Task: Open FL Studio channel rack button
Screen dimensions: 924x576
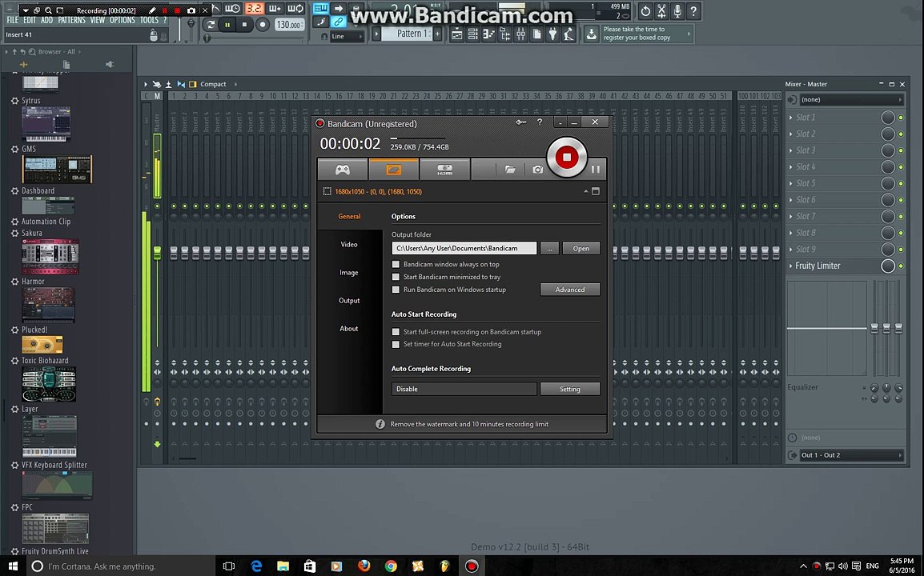Action: (x=472, y=34)
